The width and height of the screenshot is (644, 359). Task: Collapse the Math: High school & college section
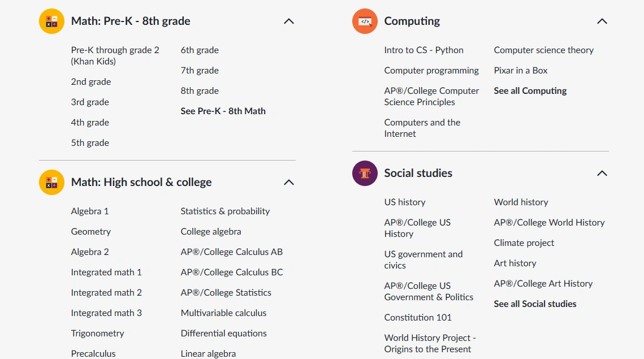pyautogui.click(x=288, y=182)
